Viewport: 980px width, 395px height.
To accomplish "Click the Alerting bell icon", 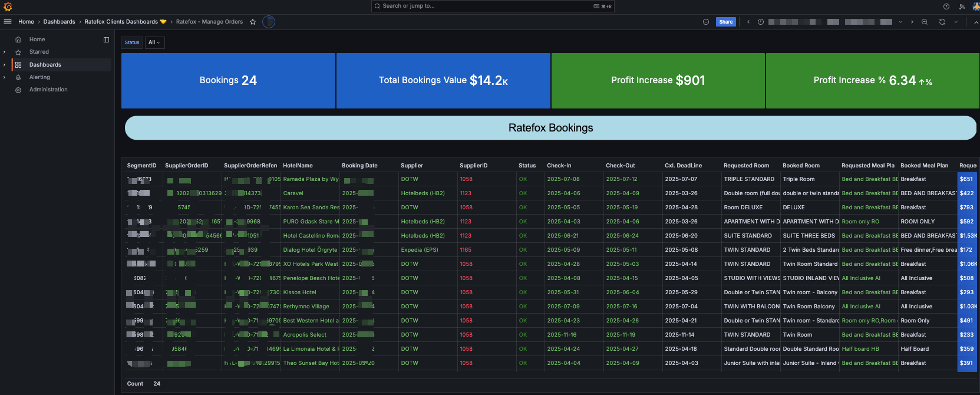I will click(x=18, y=77).
